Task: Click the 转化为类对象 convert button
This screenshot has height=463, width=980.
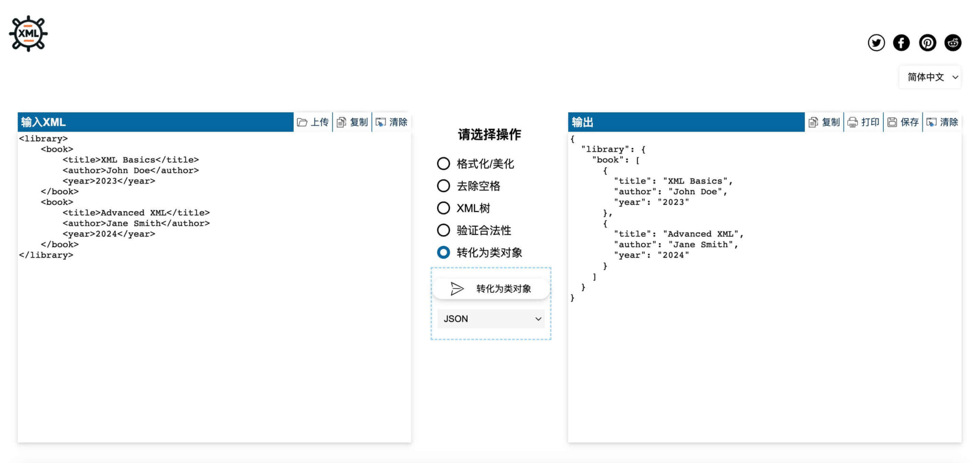Action: pyautogui.click(x=491, y=288)
